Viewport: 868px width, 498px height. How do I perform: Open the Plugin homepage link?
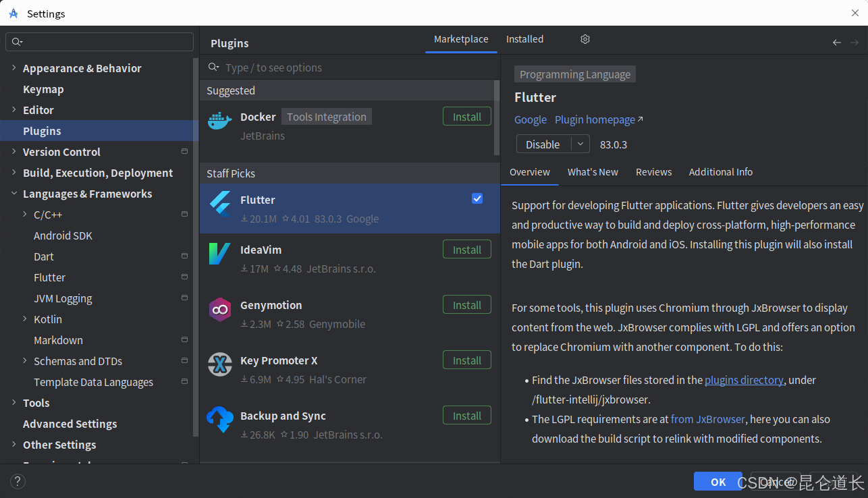(599, 119)
